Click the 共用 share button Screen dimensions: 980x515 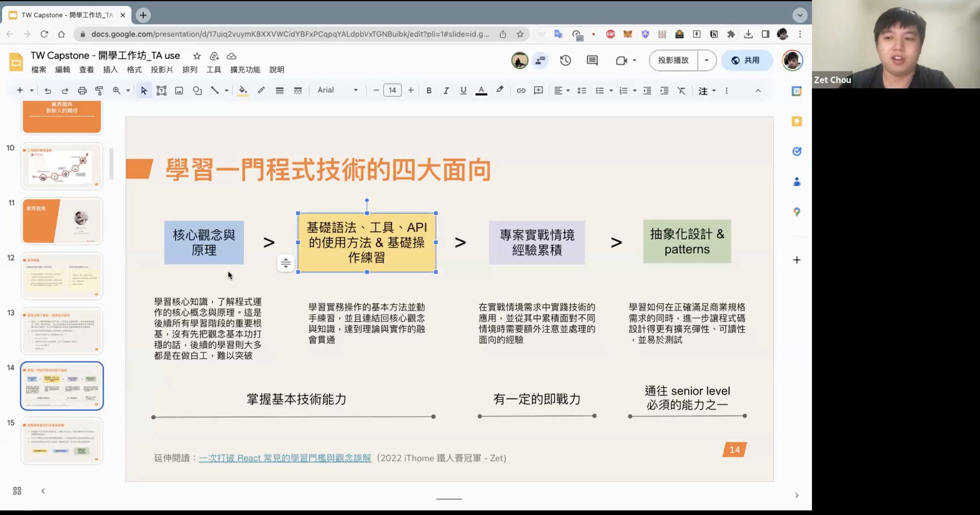click(747, 61)
